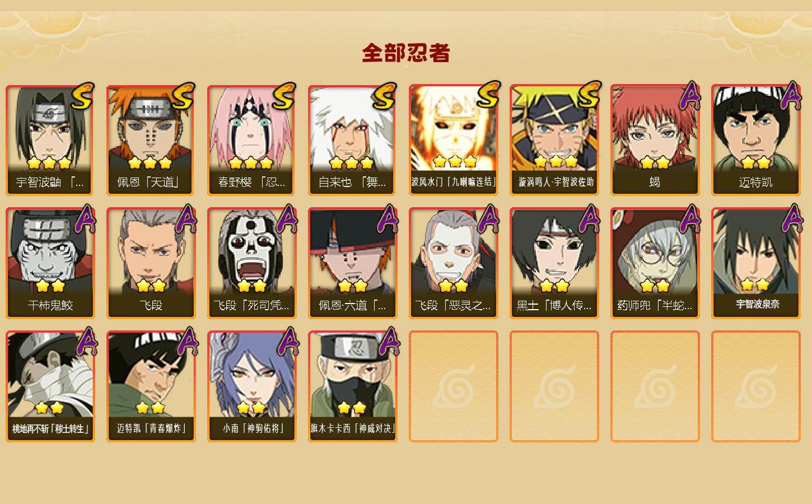Click the star rating on 波风水门 card
Image resolution: width=812 pixels, height=504 pixels.
455,162
